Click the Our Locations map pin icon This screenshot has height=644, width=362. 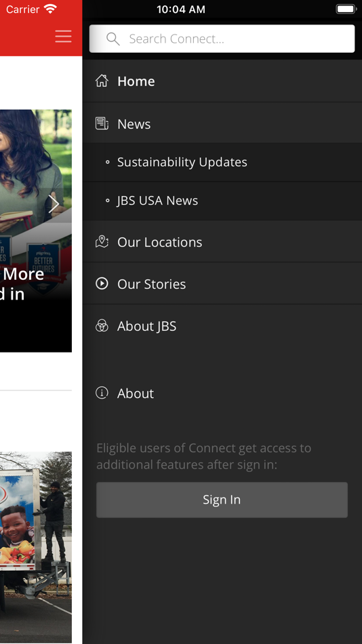point(102,241)
